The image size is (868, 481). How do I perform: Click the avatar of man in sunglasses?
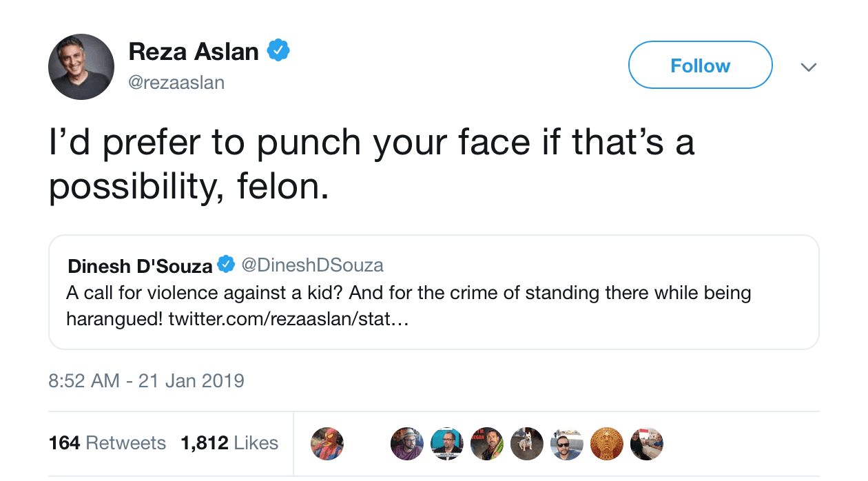coord(566,443)
